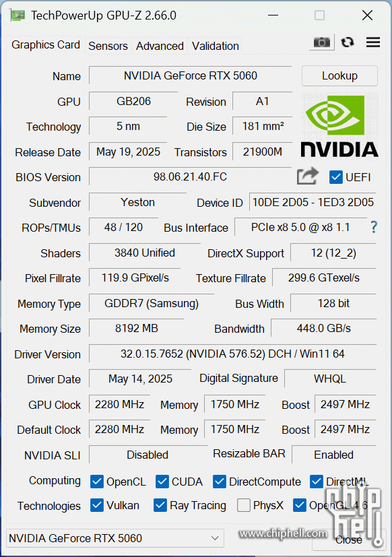Toggle the CUDA checkbox
The image size is (392, 557).
point(162,482)
